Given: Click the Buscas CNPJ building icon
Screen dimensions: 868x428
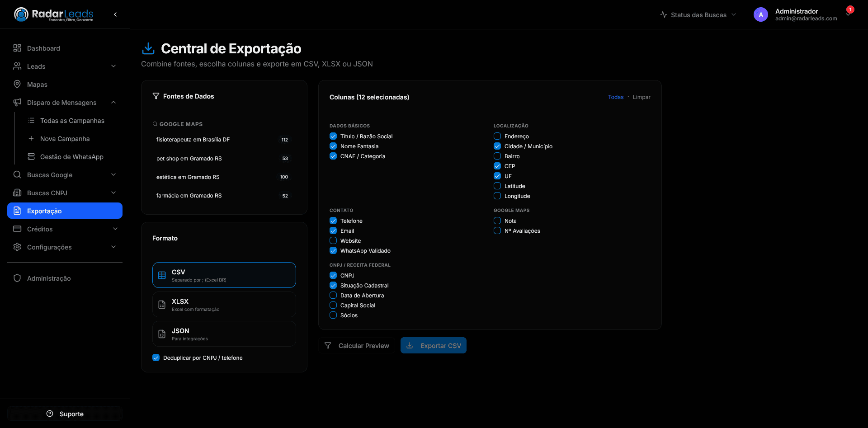Looking at the screenshot, I should coord(17,193).
